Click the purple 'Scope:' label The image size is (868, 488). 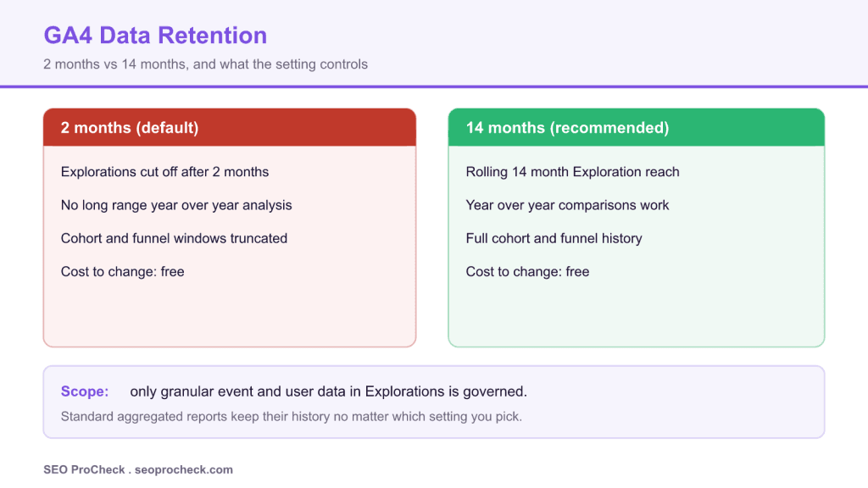click(x=85, y=391)
